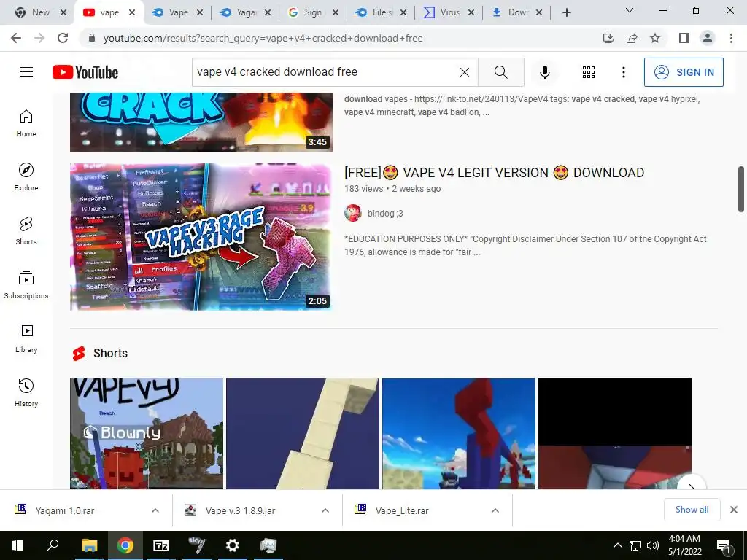Open YouTube settings three-dot menu
This screenshot has width=747, height=560.
pos(623,72)
